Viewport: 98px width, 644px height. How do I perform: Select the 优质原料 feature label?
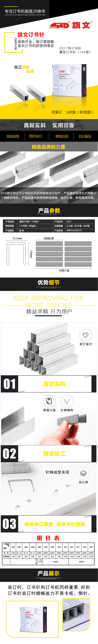13,136
